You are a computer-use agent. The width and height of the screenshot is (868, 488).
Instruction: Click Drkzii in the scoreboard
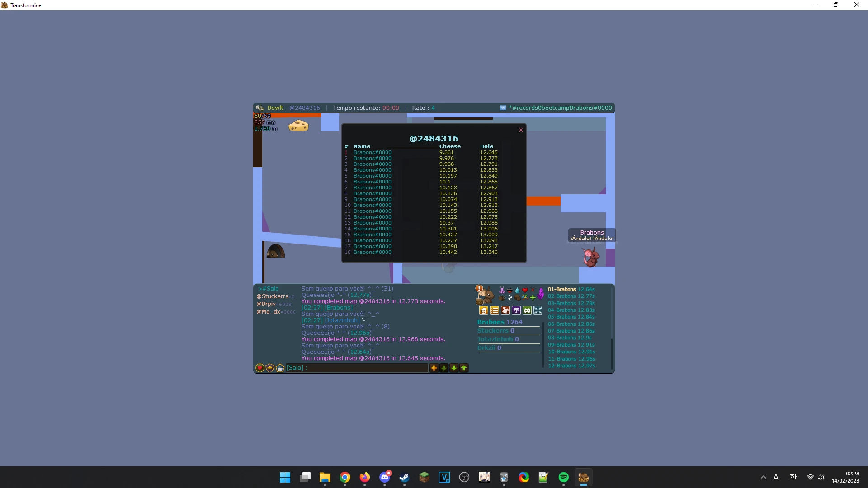click(x=489, y=348)
